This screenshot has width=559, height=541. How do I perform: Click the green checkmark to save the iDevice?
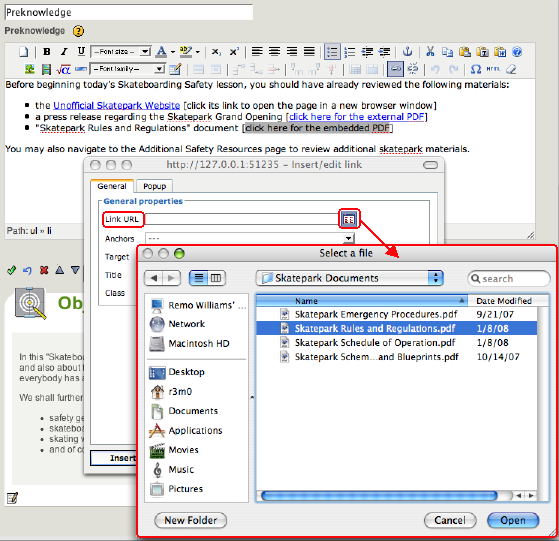tap(11, 270)
